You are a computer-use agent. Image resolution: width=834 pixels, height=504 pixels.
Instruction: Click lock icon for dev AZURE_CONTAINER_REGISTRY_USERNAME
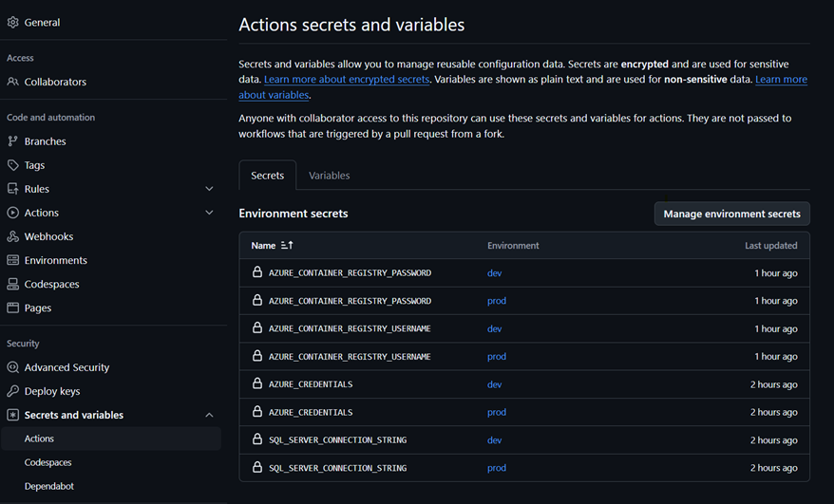pos(257,328)
